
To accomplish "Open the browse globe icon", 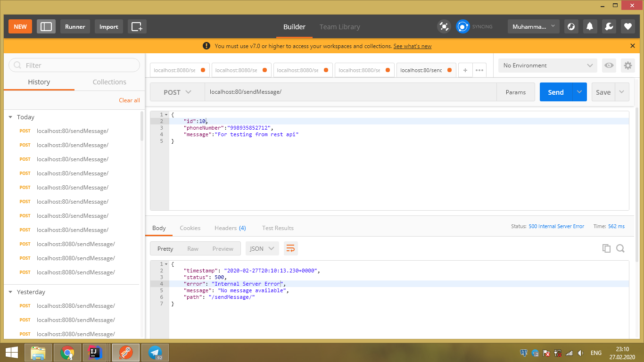I will tap(571, 26).
